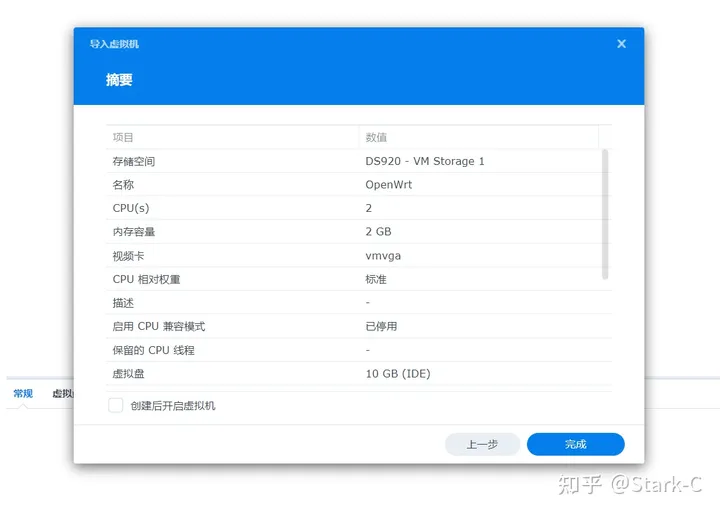Click the 2 GB memory value
Viewport: 720px width, 515px height.
[378, 232]
